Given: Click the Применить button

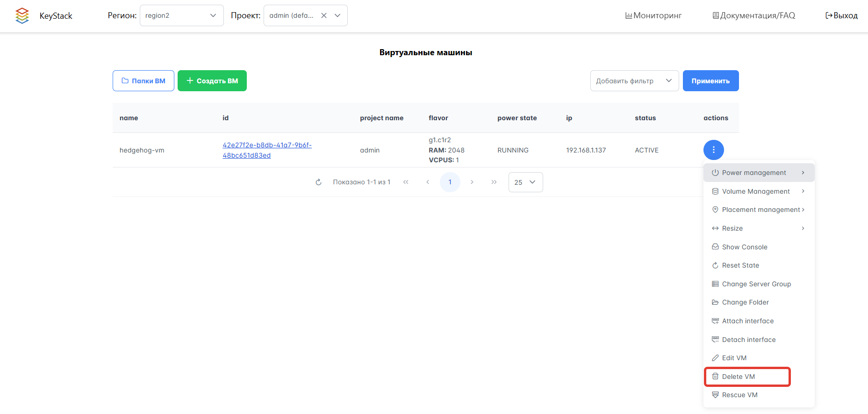Looking at the screenshot, I should click(x=710, y=81).
